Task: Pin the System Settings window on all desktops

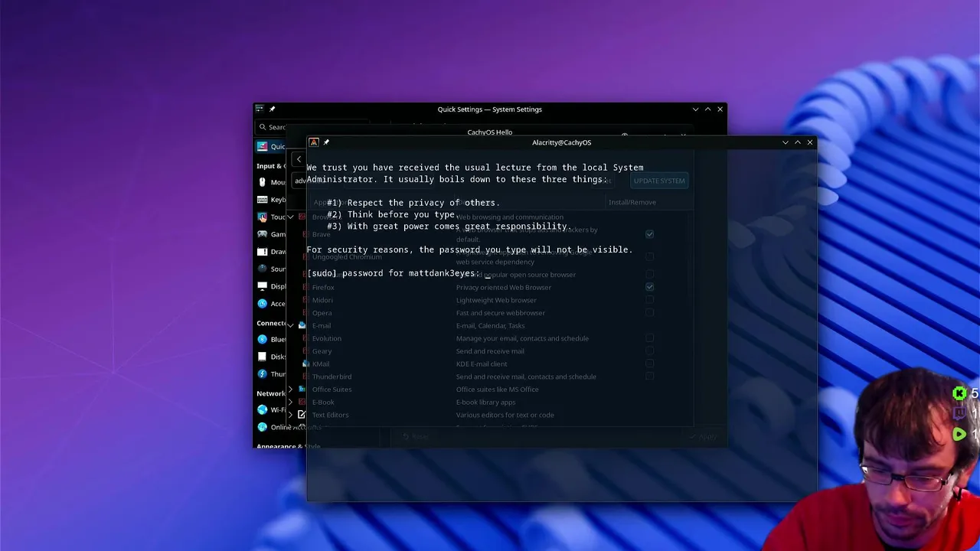Action: tap(272, 109)
